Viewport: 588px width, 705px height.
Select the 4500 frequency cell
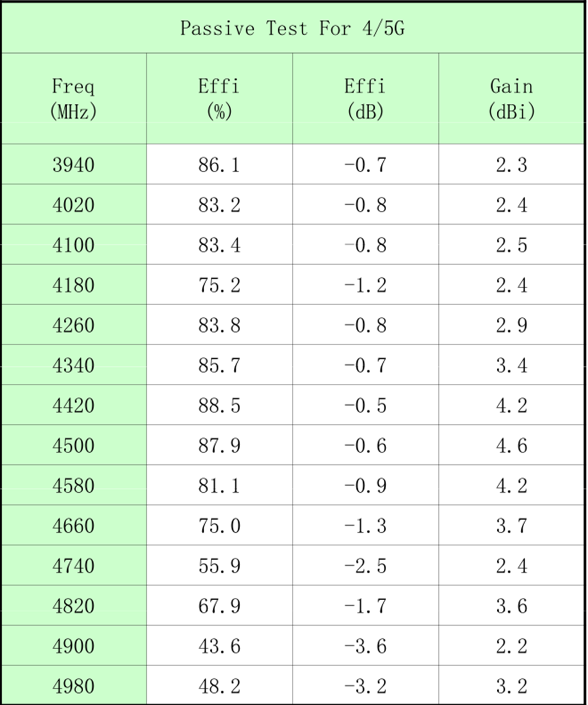(74, 445)
